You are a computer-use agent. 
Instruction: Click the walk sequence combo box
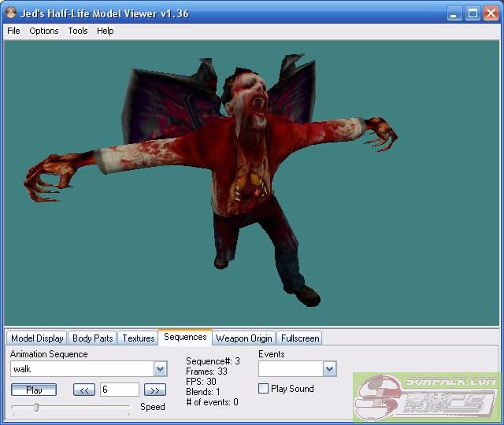81,369
